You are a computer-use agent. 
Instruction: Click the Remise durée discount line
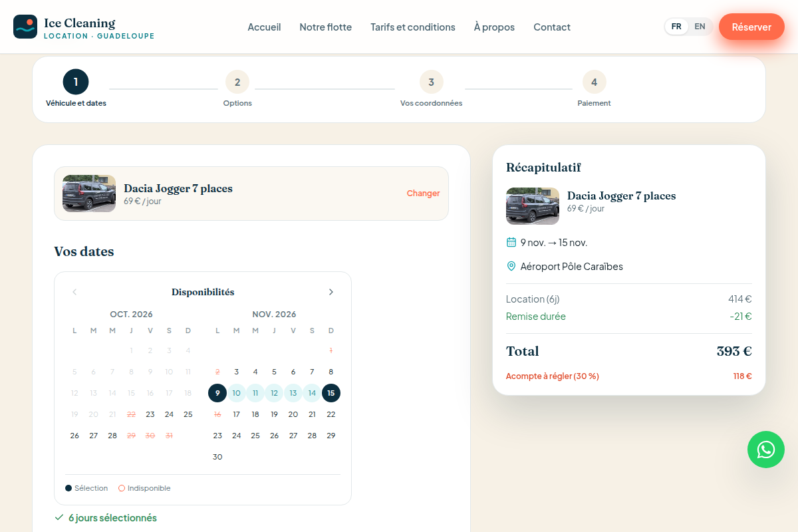pos(629,317)
